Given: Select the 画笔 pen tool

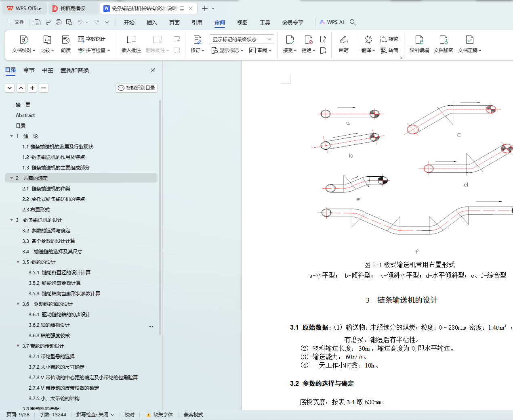Looking at the screenshot, I should (x=344, y=44).
